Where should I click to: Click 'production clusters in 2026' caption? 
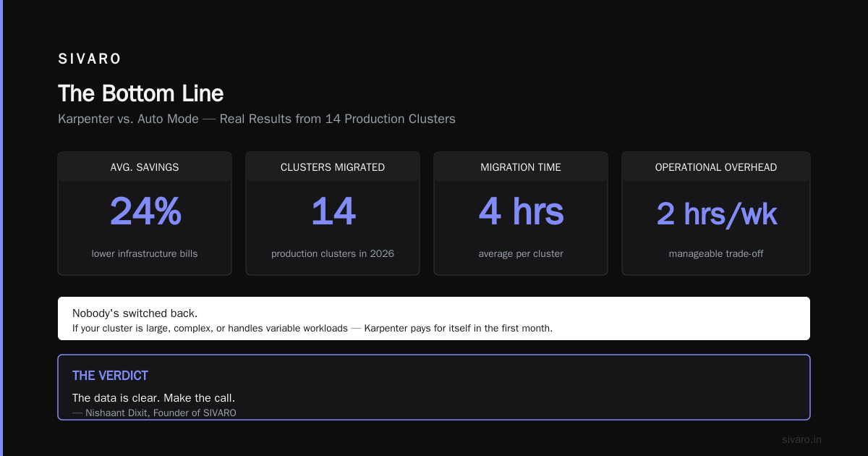coord(333,254)
